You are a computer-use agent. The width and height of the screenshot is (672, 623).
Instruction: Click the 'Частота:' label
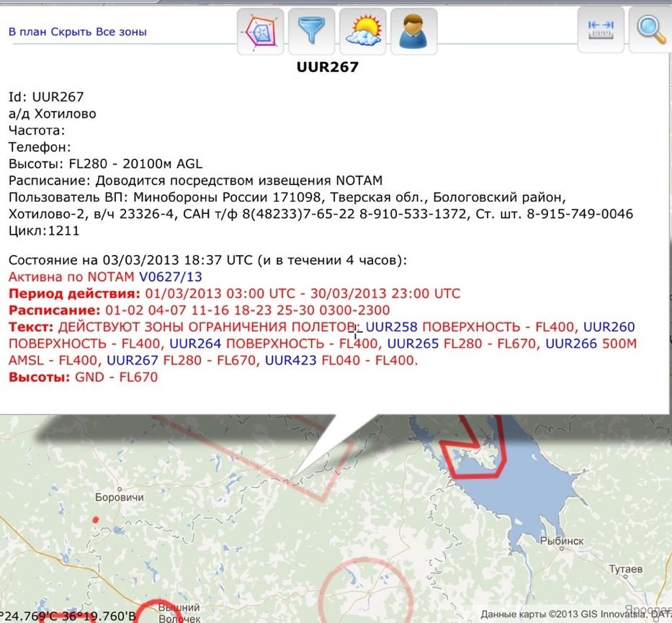pyautogui.click(x=37, y=130)
